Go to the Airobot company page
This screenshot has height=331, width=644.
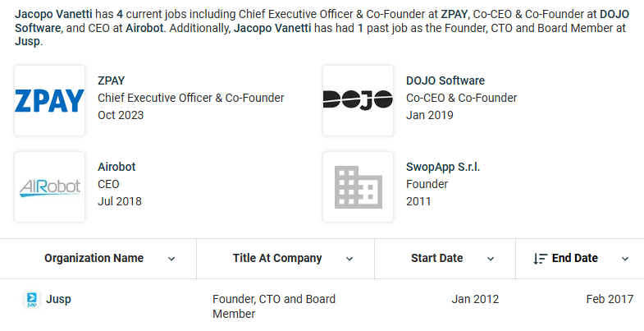(x=116, y=167)
